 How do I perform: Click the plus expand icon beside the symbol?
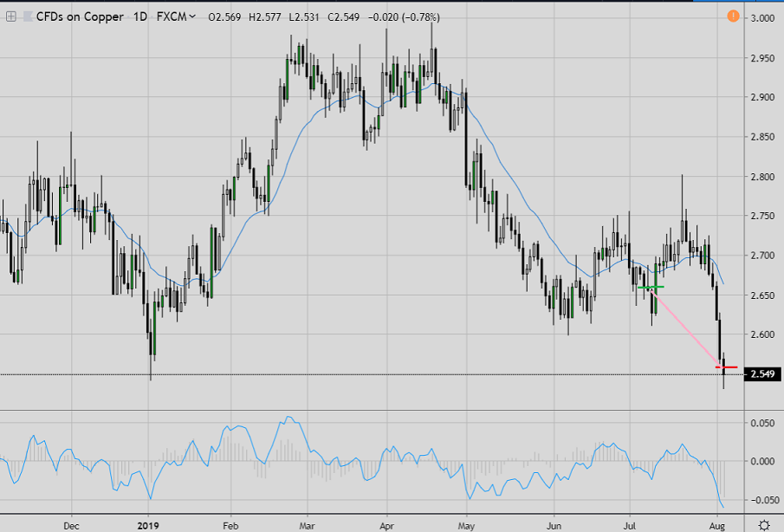pos(11,17)
